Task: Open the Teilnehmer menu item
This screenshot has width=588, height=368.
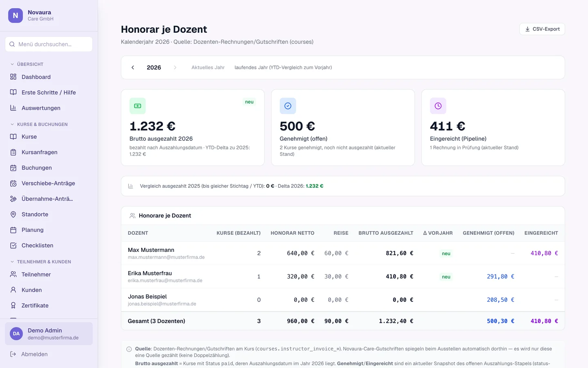Action: click(x=49, y=274)
